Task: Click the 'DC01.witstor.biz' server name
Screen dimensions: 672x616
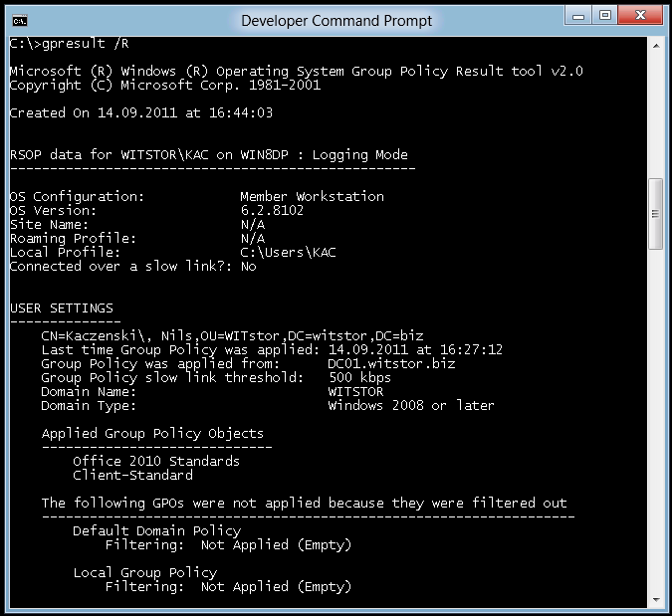Action: 391,363
